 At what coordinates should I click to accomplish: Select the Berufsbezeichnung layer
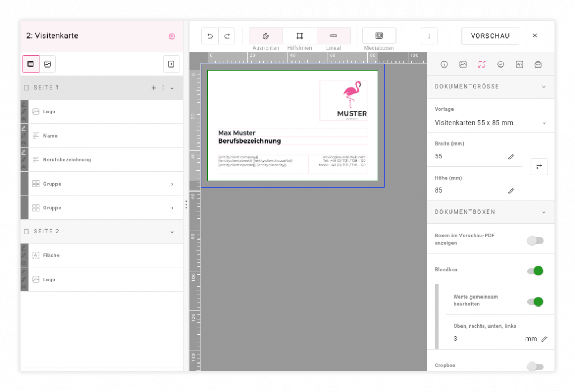67,160
